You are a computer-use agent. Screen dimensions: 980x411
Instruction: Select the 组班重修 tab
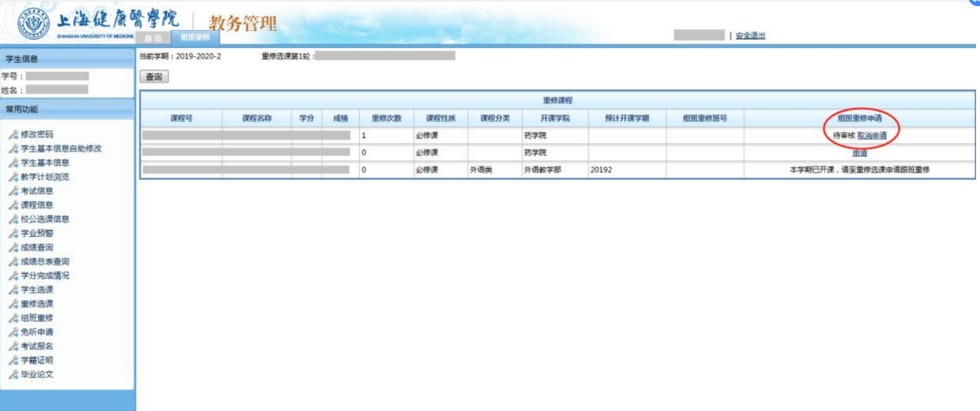(194, 37)
